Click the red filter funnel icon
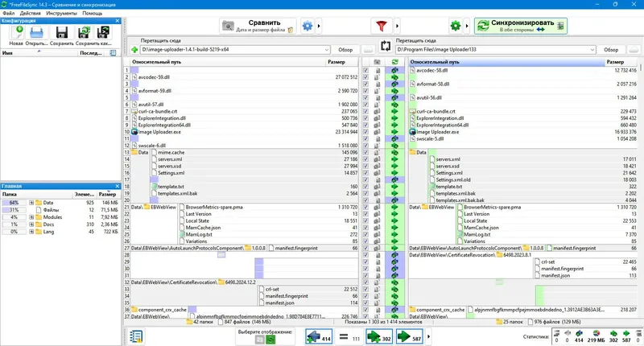This screenshot has height=346, width=644. pyautogui.click(x=381, y=27)
